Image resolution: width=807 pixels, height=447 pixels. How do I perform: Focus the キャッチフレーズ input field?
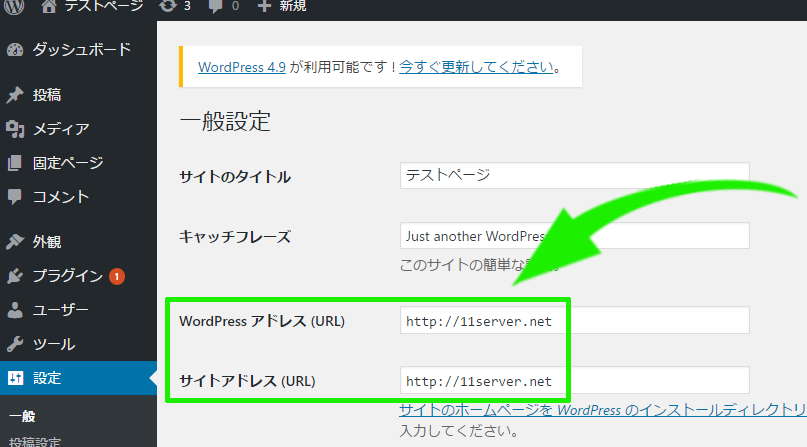(574, 236)
